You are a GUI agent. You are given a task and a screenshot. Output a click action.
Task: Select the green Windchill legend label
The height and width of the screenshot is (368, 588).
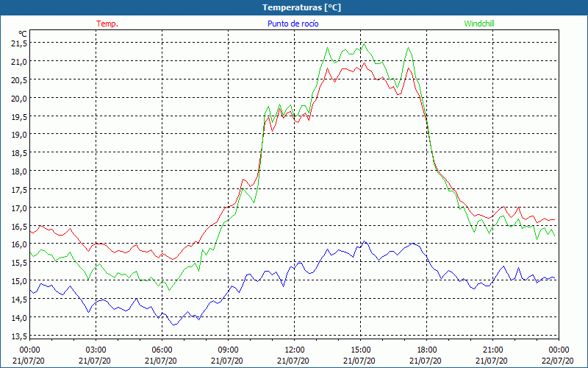(479, 24)
